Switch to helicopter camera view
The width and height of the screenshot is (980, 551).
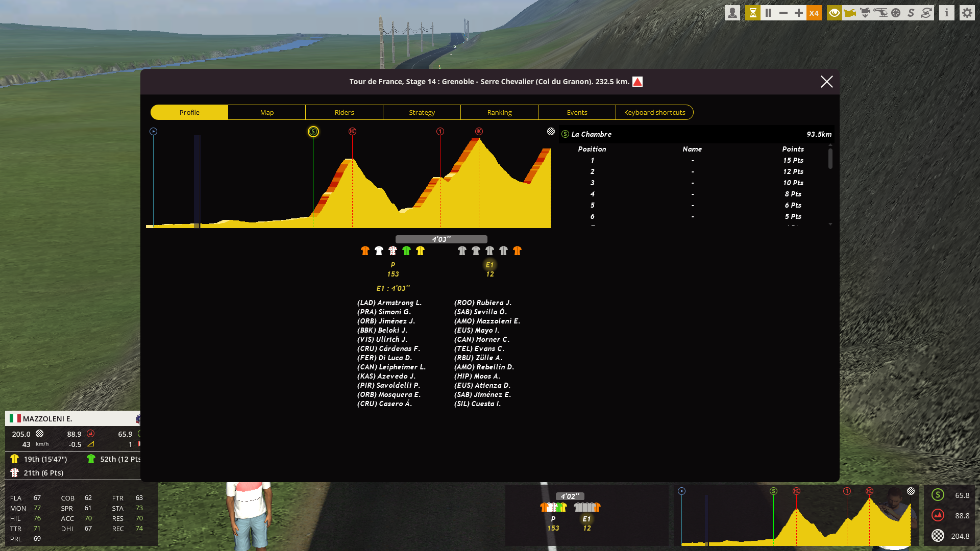click(880, 13)
